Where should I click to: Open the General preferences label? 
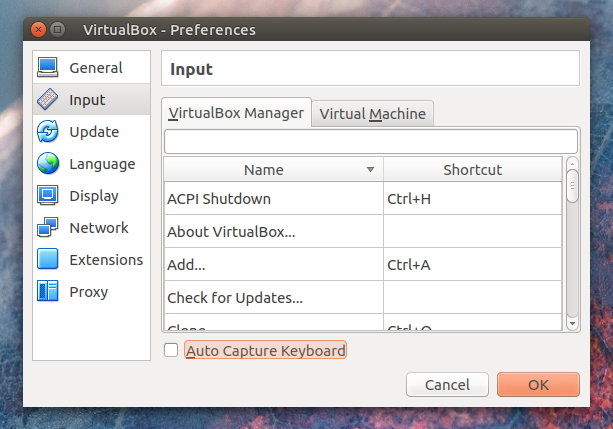coord(96,68)
